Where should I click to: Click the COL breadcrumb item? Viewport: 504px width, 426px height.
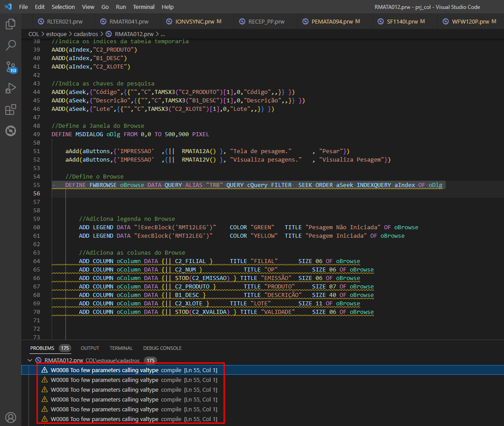33,34
